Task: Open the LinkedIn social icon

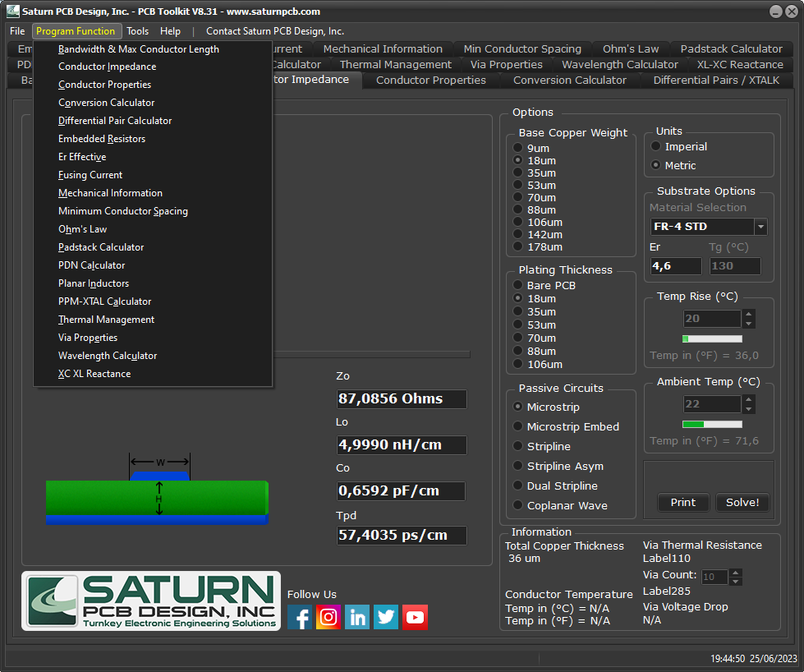Action: click(357, 617)
